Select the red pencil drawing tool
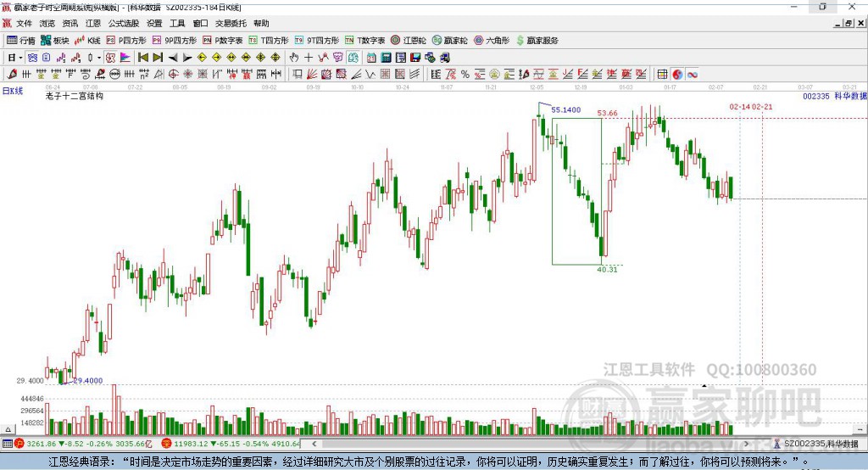 [x=12, y=75]
